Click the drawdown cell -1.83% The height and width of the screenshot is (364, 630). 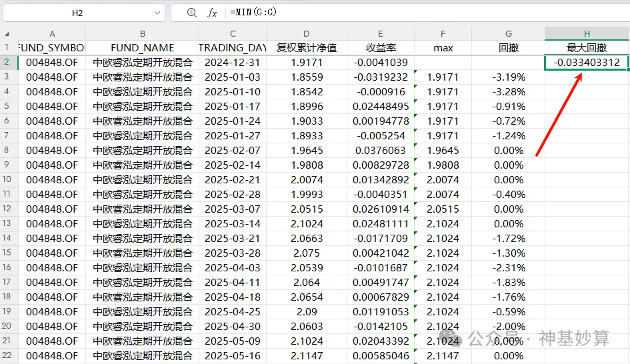click(508, 283)
